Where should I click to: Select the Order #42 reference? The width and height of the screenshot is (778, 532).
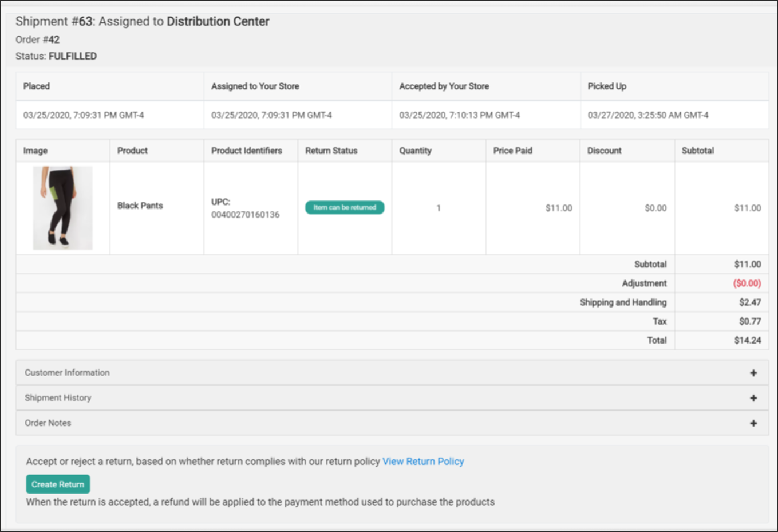tap(37, 40)
